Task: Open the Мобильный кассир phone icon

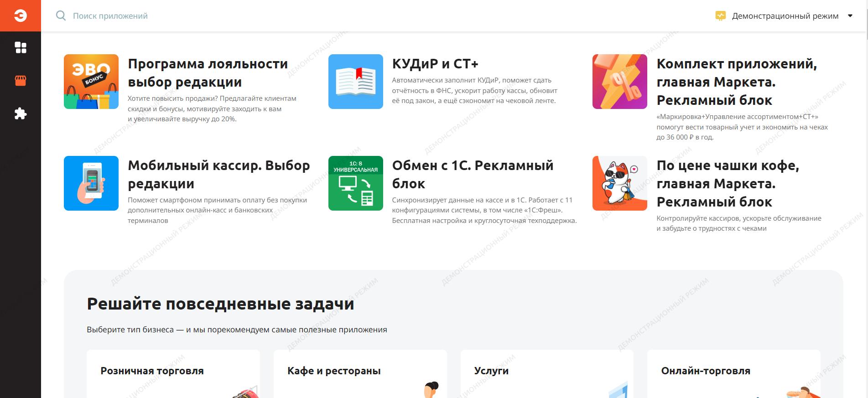Action: 91,183
